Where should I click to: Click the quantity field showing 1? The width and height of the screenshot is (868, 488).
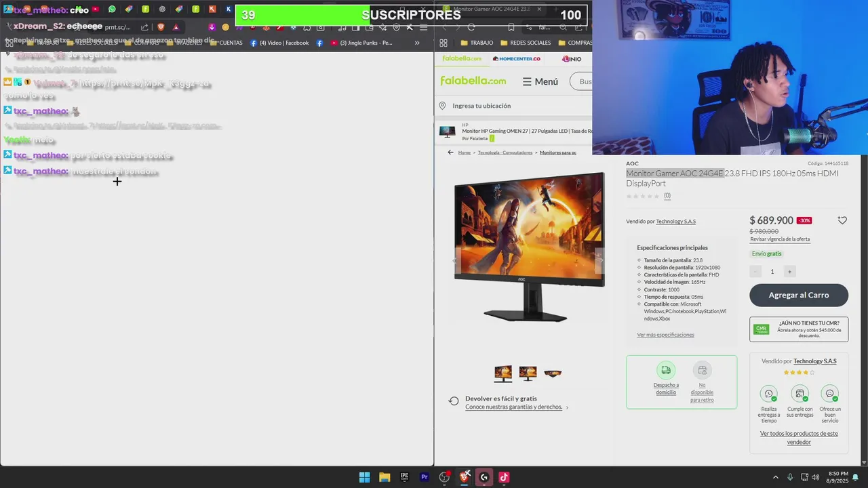tap(772, 272)
